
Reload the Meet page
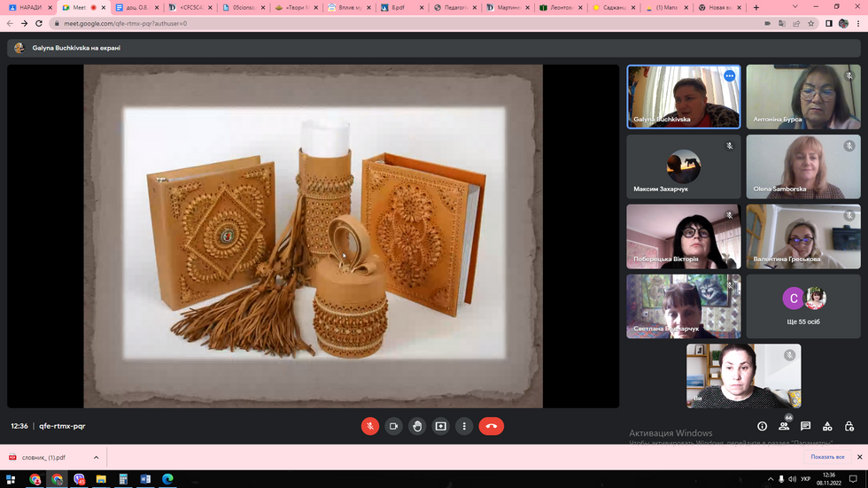pyautogui.click(x=39, y=24)
